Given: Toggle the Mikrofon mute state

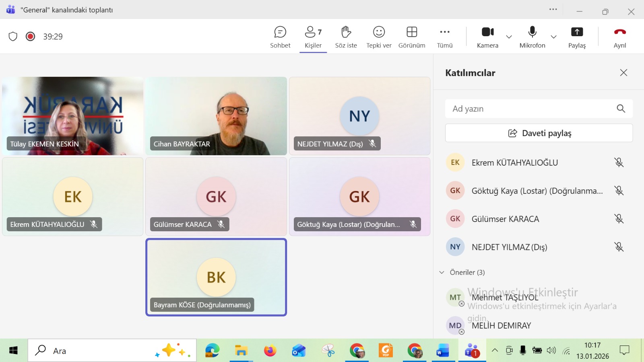Looking at the screenshot, I should 532,37.
